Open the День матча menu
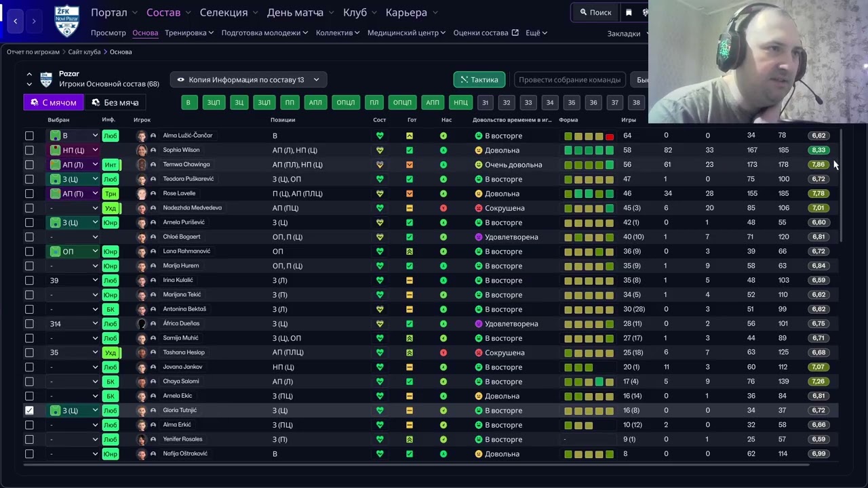This screenshot has height=488, width=868. click(x=300, y=12)
